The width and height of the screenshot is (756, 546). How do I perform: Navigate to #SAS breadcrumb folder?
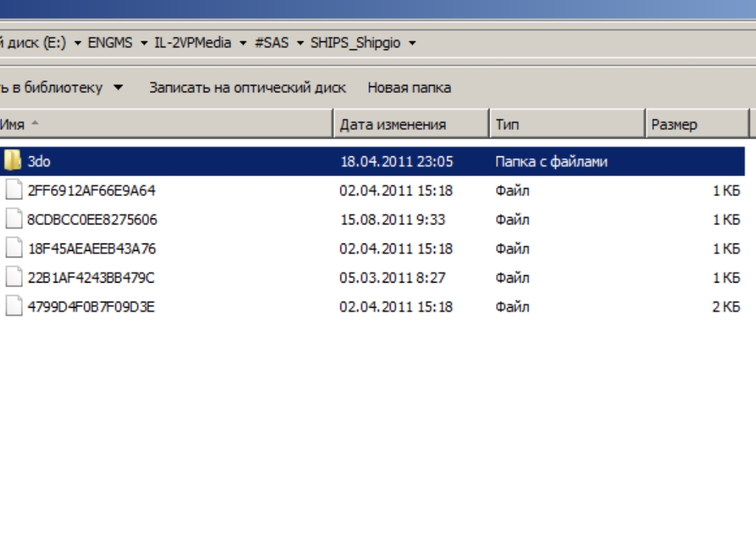tap(272, 42)
